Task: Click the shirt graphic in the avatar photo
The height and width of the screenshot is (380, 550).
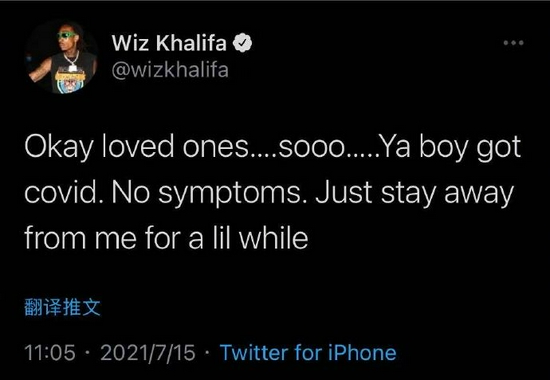Action: (x=70, y=81)
